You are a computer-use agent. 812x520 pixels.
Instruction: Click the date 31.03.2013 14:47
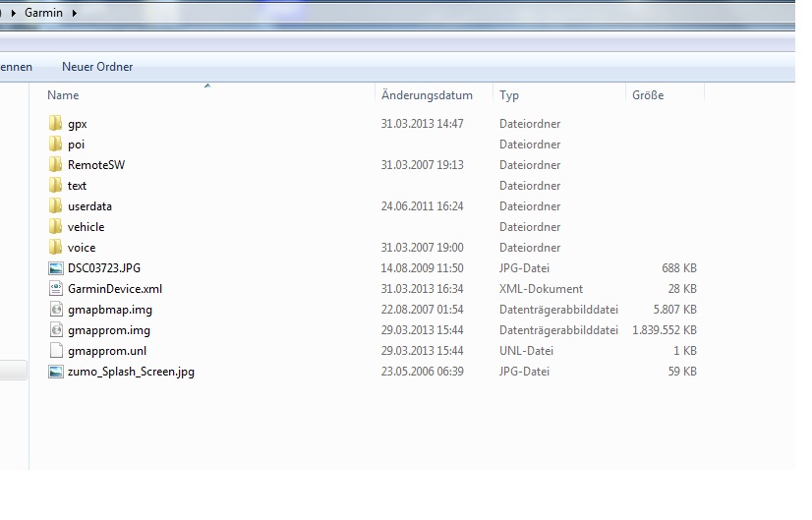422,124
